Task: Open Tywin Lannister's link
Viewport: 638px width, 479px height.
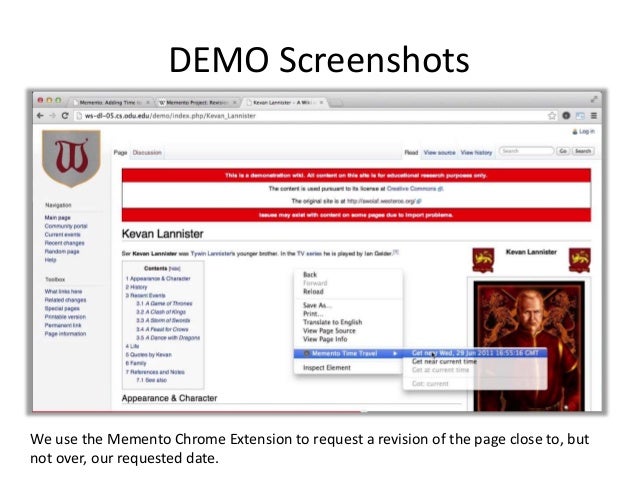Action: point(213,254)
